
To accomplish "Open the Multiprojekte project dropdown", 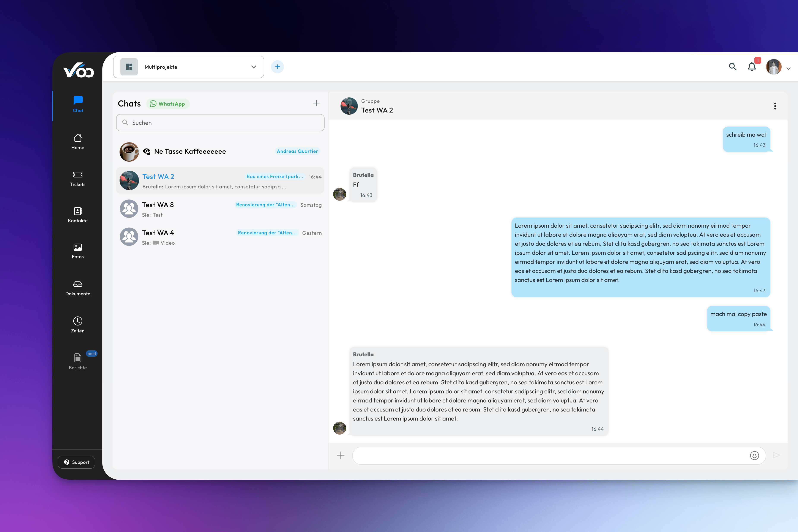I will tap(188, 66).
